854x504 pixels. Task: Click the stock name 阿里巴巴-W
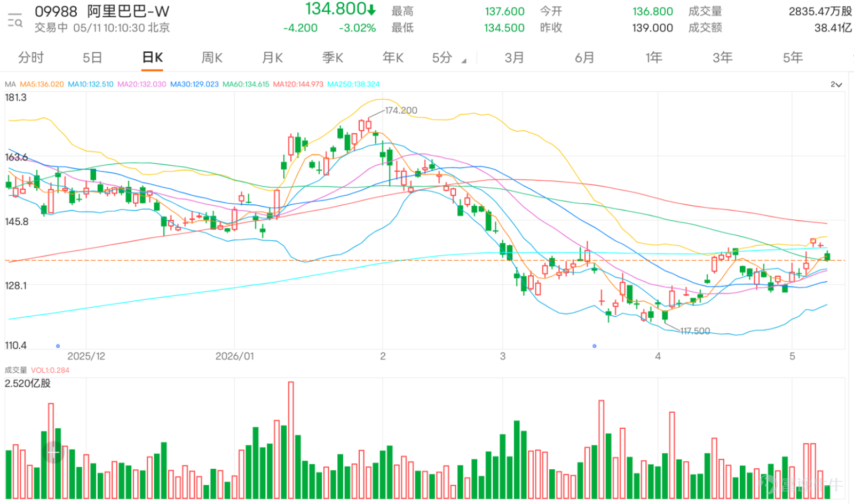coord(128,11)
